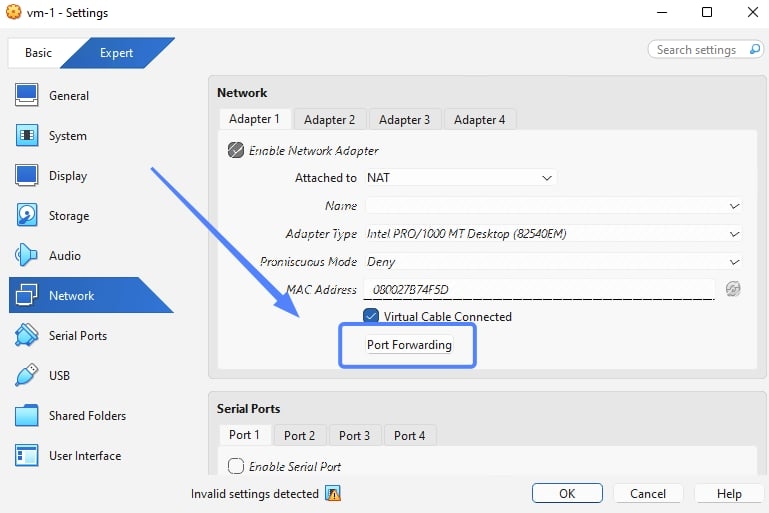This screenshot has height=513, width=769.
Task: Open the Serial Ports connector icon
Action: (26, 335)
